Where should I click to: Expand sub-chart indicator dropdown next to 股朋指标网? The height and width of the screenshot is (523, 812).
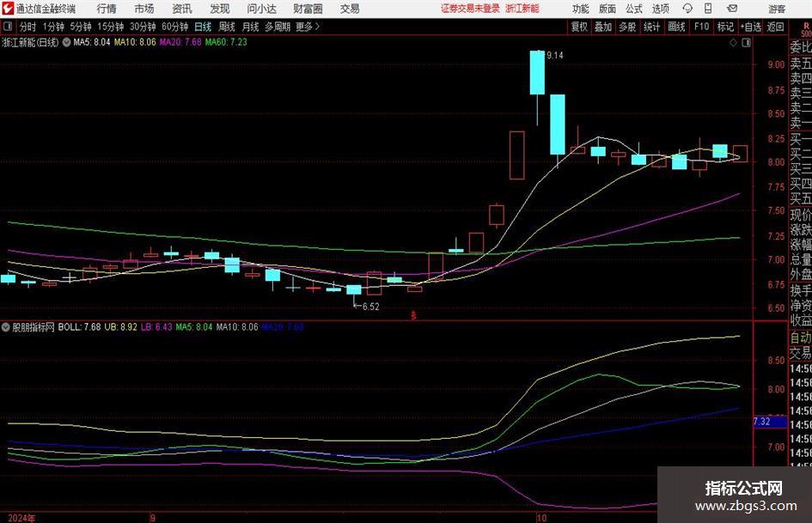point(6,327)
